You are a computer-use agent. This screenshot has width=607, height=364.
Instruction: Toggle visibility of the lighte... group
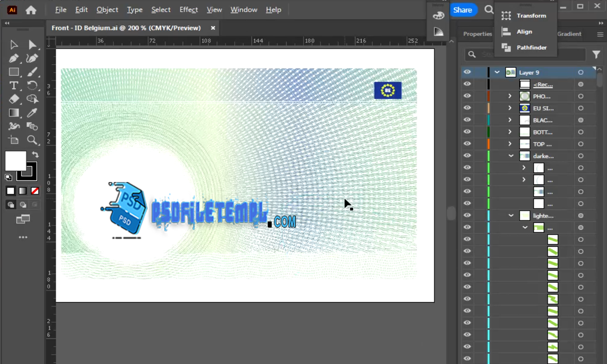(468, 216)
